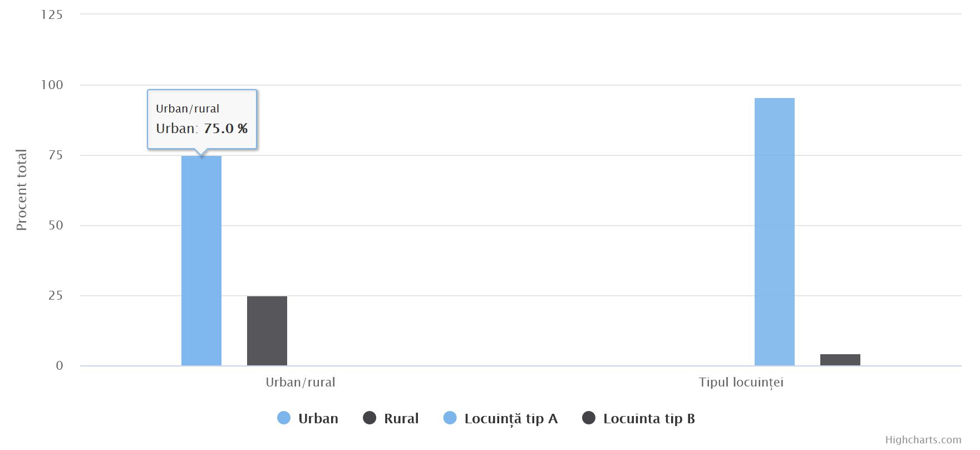The height and width of the screenshot is (450, 980).
Task: Click the dark Locuinta tip B legend marker
Action: (589, 418)
